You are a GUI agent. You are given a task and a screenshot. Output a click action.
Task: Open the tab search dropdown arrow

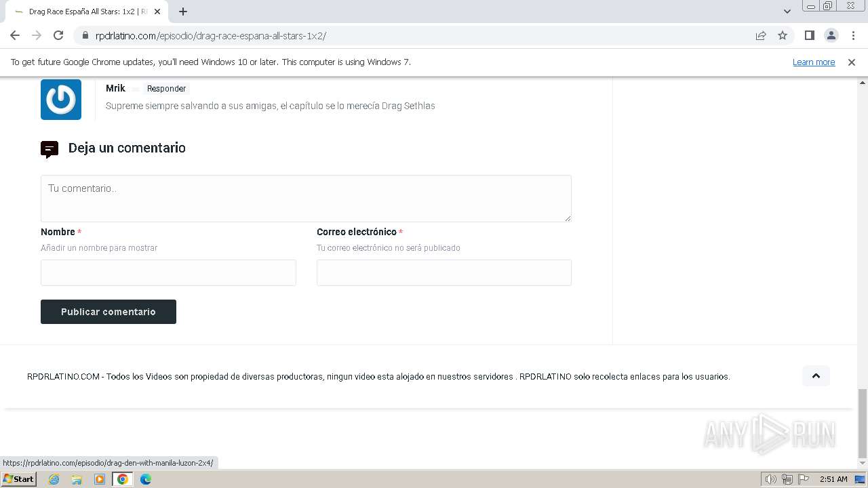point(787,12)
